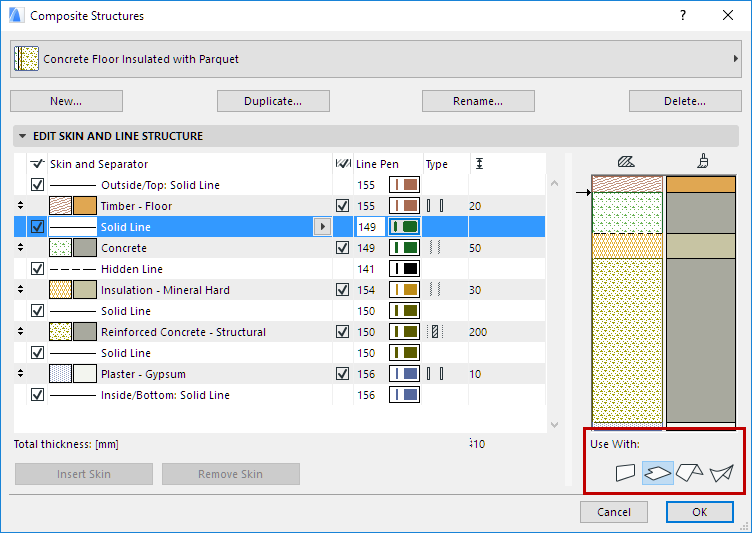Viewport: 752px width, 533px height.
Task: Toggle the selected Solid Line separator checkbox
Action: pos(37,226)
